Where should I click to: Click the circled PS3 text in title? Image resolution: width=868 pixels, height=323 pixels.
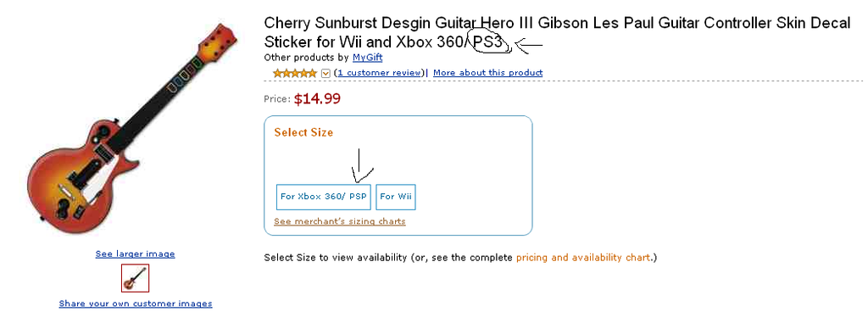point(487,42)
